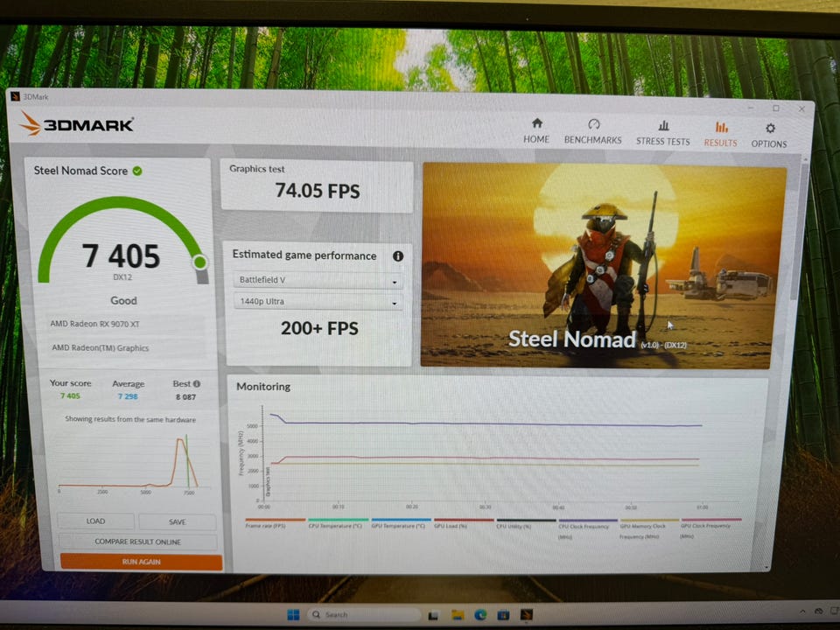The height and width of the screenshot is (630, 840).
Task: Toggle the GPU Temperature legend
Action: 401,523
